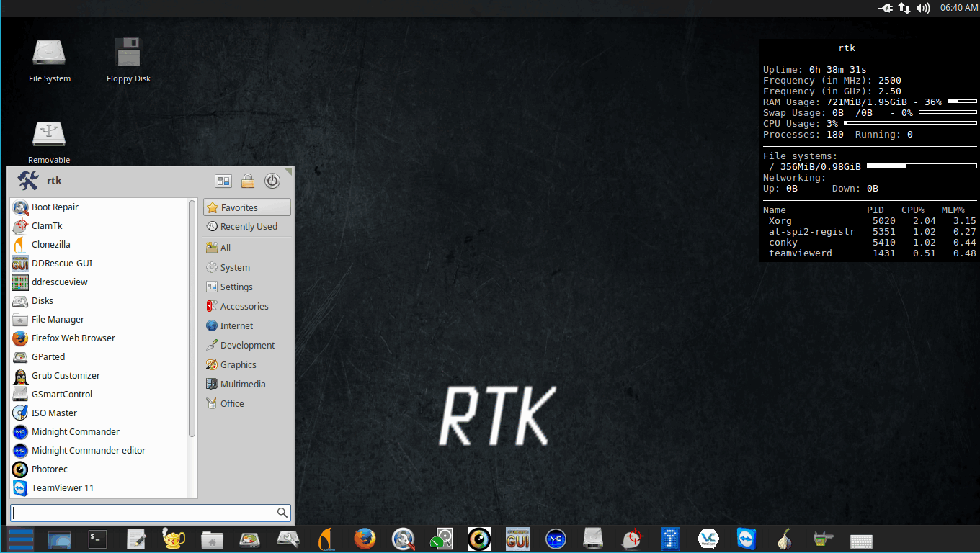Show the Graphics category
980x553 pixels.
[x=247, y=364]
